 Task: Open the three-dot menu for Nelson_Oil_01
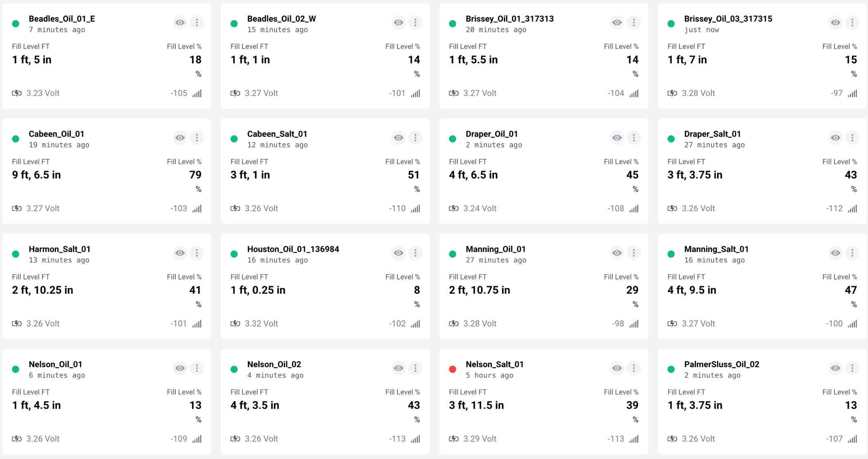pos(197,368)
